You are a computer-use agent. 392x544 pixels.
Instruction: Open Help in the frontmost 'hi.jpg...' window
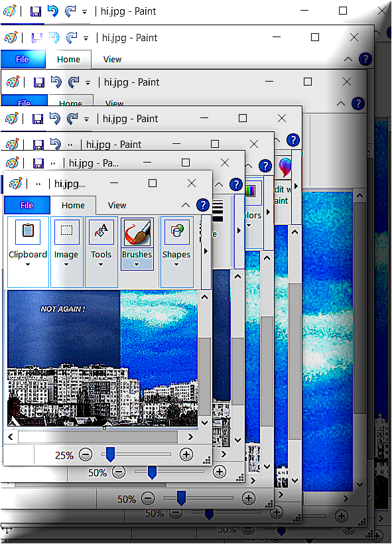tap(202, 206)
